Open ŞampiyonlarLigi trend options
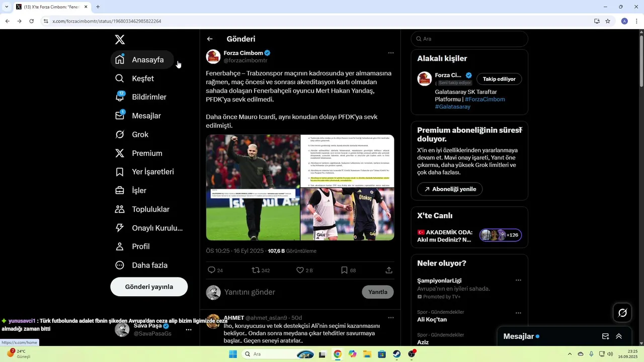 (x=518, y=280)
